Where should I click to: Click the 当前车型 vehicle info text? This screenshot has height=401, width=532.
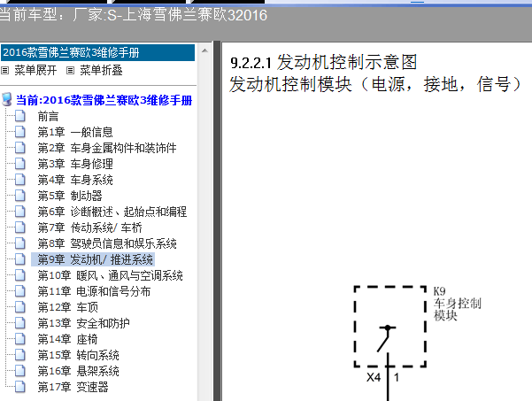point(134,15)
